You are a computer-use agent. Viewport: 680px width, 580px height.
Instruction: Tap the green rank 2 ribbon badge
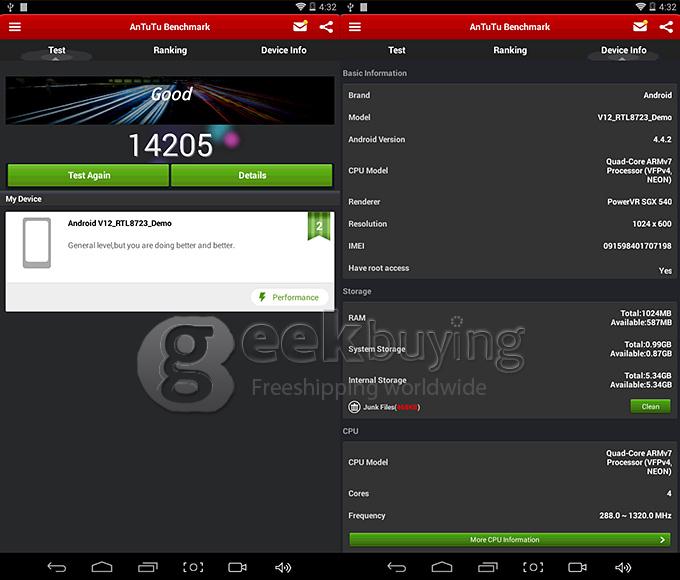click(319, 226)
